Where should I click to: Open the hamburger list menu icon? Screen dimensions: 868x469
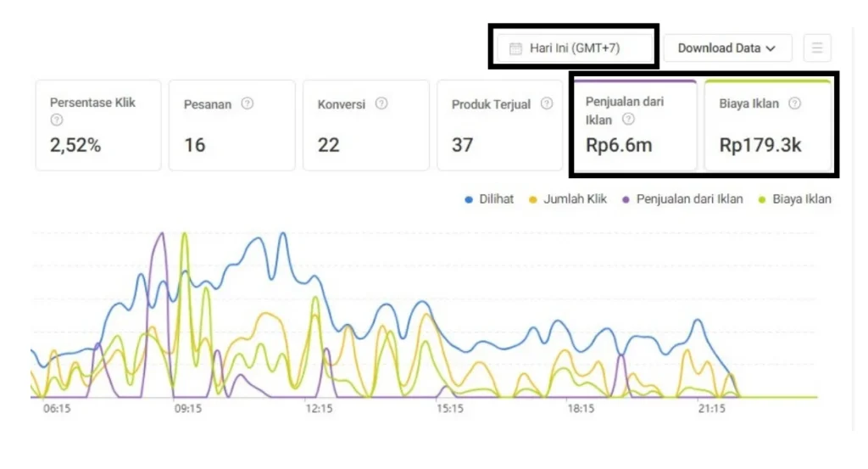coord(817,48)
